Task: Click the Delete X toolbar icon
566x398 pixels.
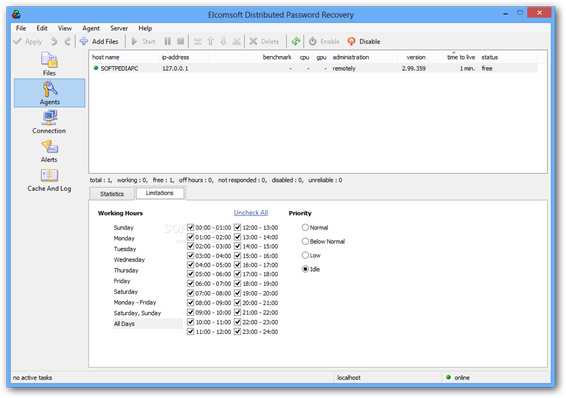Action: click(253, 41)
